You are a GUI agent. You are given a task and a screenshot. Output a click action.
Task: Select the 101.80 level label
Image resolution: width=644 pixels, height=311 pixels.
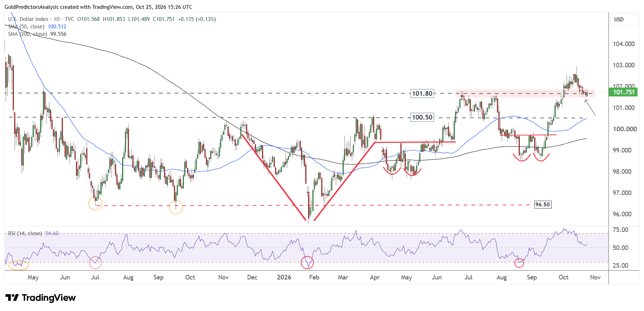click(x=422, y=94)
